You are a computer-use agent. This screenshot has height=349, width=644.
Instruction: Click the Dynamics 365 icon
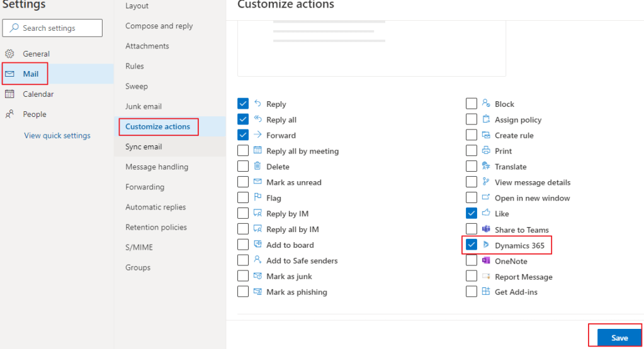485,245
